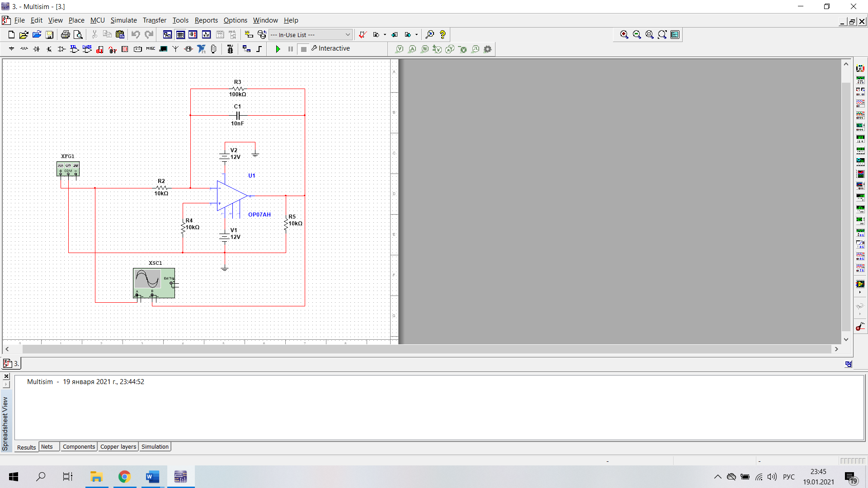
Task: Select the Four-channel oscilloscope instrument
Action: [x=860, y=115]
